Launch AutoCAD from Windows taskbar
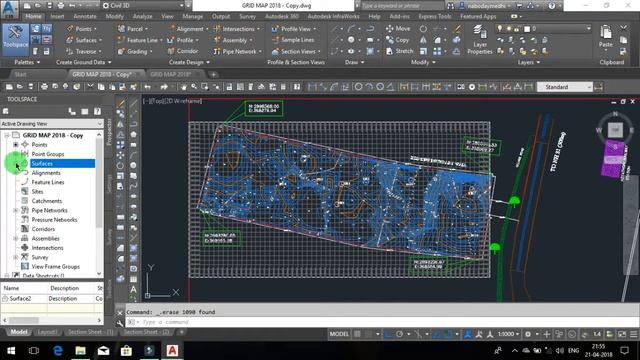The width and height of the screenshot is (640, 360). [172, 350]
